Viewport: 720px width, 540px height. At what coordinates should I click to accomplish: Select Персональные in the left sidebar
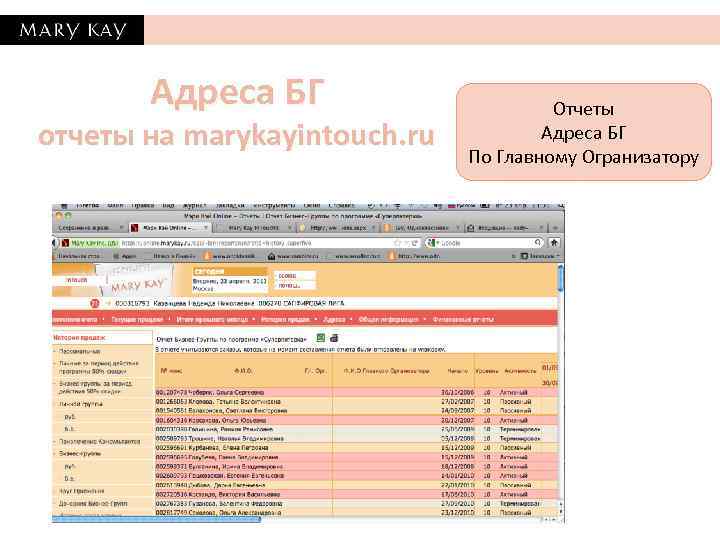pos(79,351)
